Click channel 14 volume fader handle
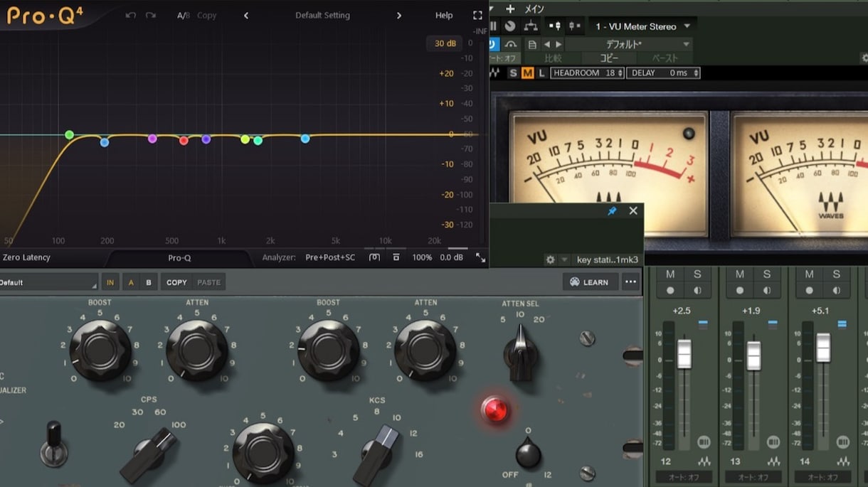This screenshot has height=487, width=868. (823, 347)
